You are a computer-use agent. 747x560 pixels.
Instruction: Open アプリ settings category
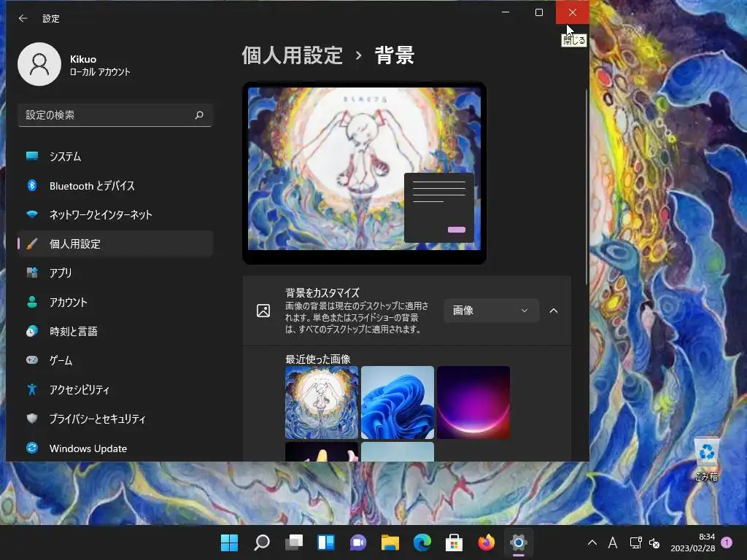point(115,273)
